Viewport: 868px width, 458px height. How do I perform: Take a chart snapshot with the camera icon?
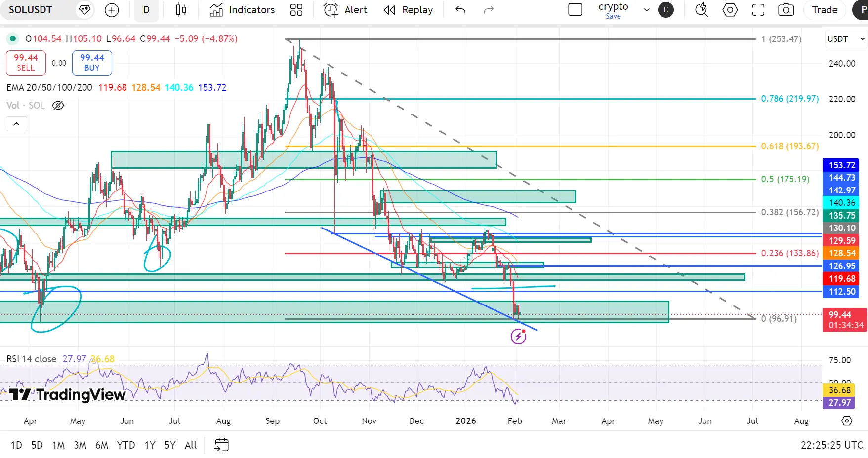tap(786, 10)
